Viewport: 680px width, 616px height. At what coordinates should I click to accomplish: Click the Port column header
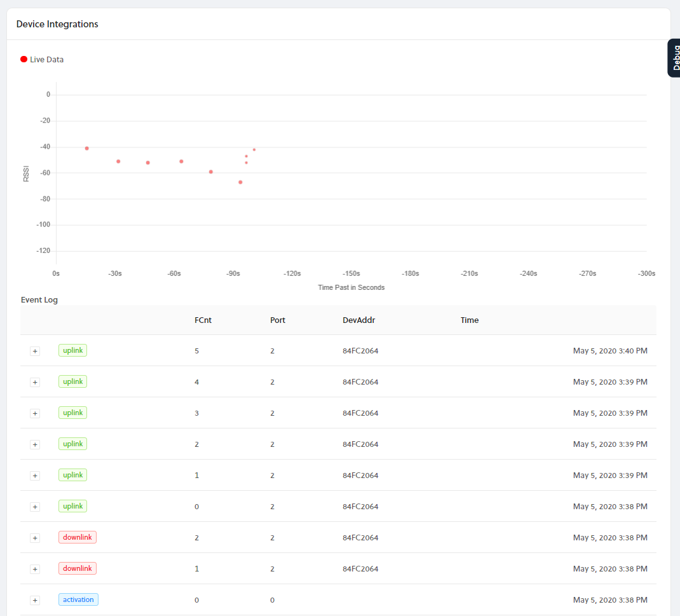278,320
